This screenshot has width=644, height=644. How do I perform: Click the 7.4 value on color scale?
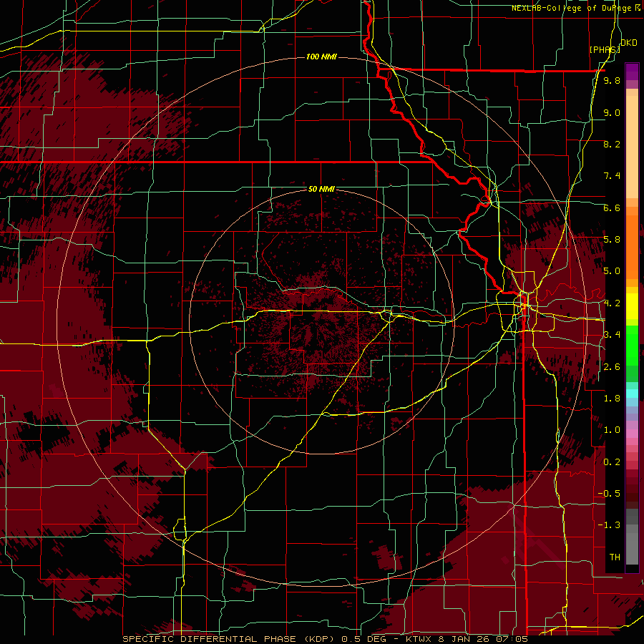(x=612, y=176)
